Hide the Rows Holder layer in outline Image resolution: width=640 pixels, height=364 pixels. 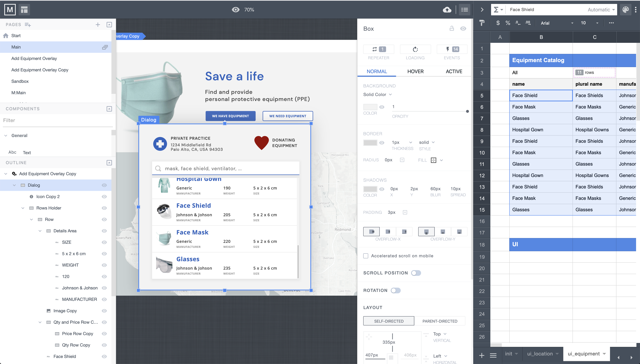[x=104, y=208]
